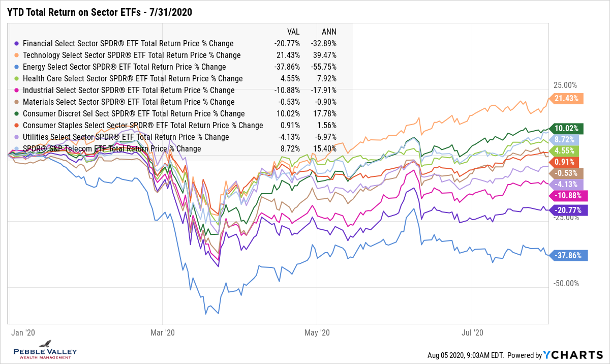Click the VAL column header
The width and height of the screenshot is (610, 364).
[x=293, y=32]
